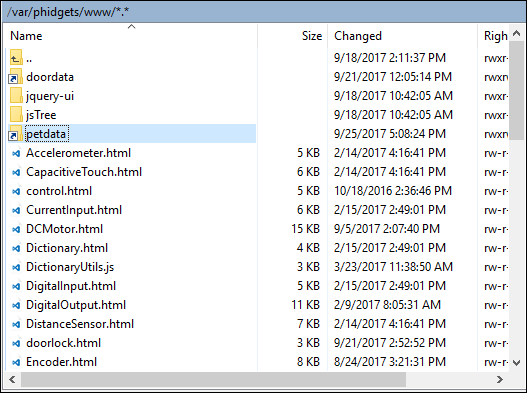Click the CurrentInput.html file icon

pyautogui.click(x=16, y=210)
